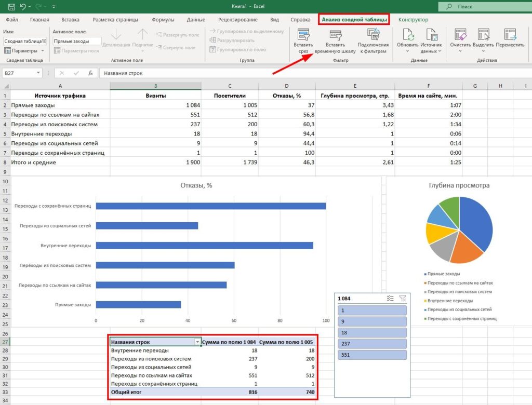Clear the slicer filter with funnel icon

click(x=402, y=299)
